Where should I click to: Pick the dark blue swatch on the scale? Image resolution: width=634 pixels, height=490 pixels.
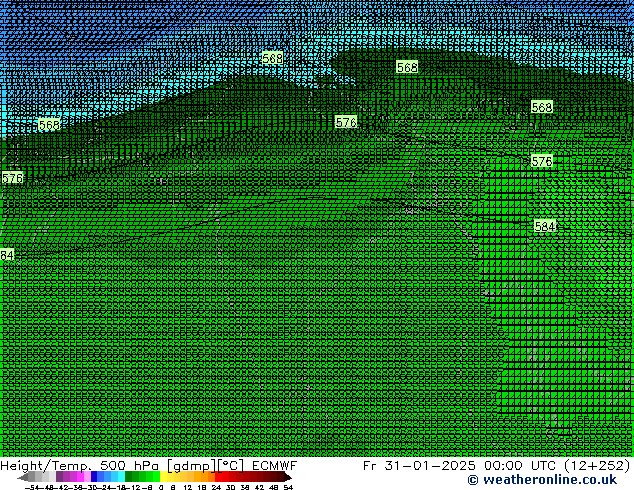[94, 476]
